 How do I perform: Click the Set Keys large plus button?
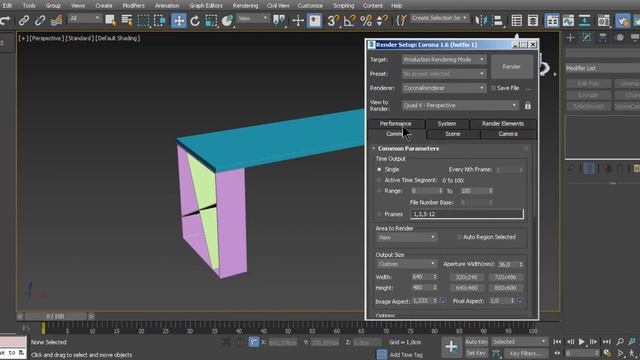click(451, 347)
